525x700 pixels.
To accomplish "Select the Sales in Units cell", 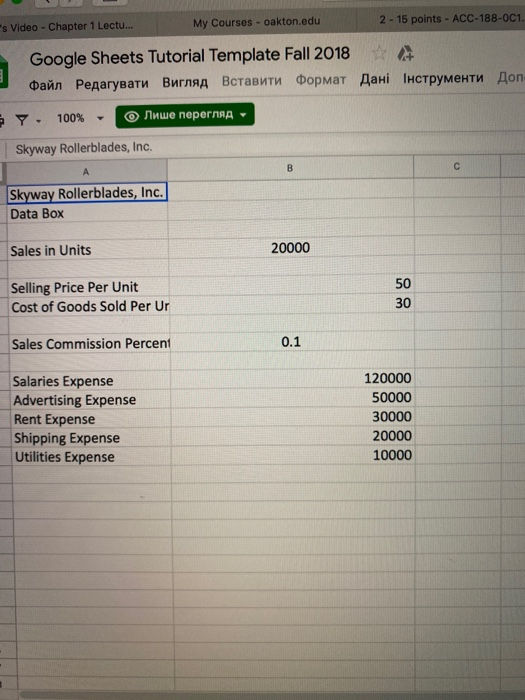I will tap(88, 250).
